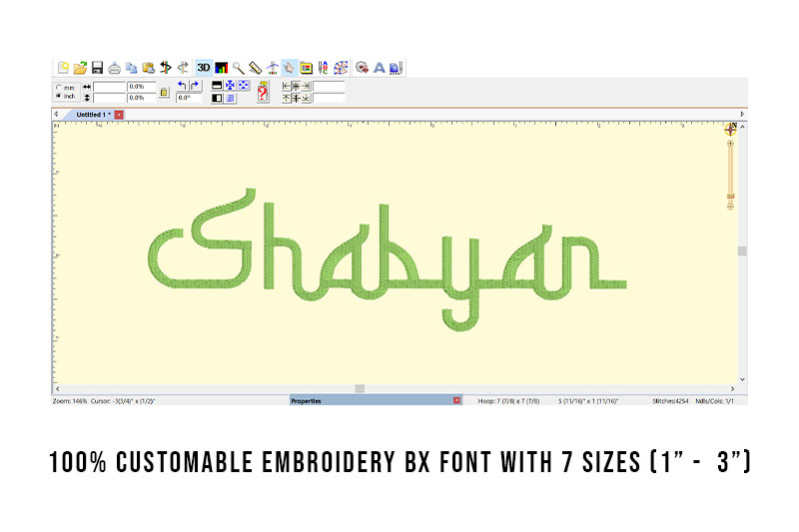Image resolution: width=799 pixels, height=532 pixels.
Task: Click the thread color sort ABC icon
Action: coord(323,68)
